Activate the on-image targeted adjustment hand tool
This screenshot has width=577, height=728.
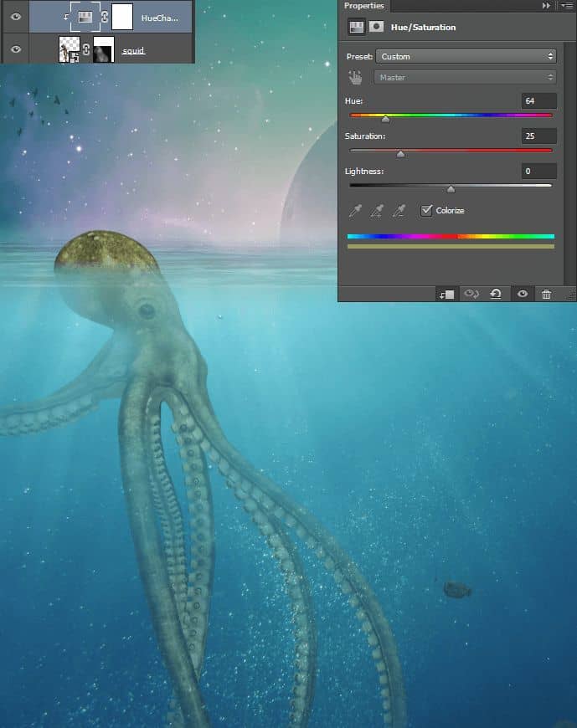[355, 77]
